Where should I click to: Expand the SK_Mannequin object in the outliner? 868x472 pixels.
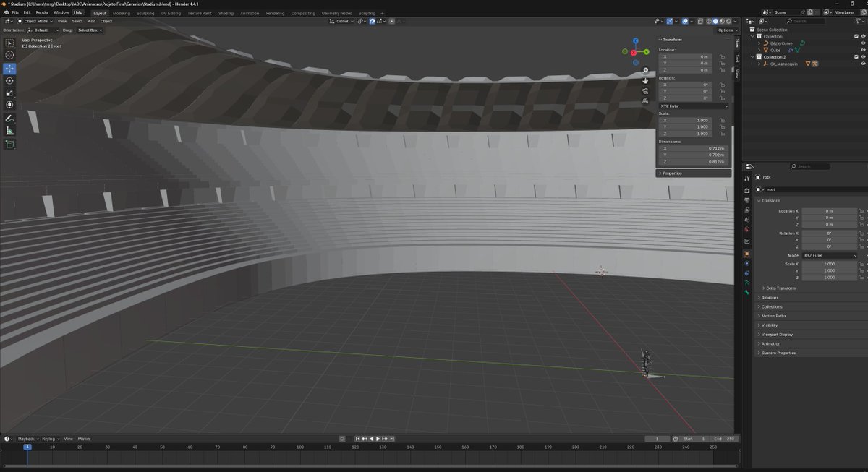tap(759, 63)
